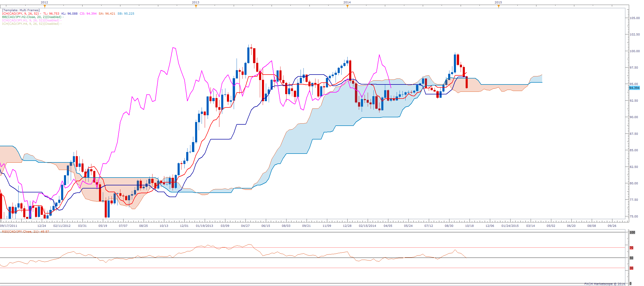The height and width of the screenshot is (286, 644).
Task: Select the KL: 96.088 value
Action: click(x=69, y=14)
